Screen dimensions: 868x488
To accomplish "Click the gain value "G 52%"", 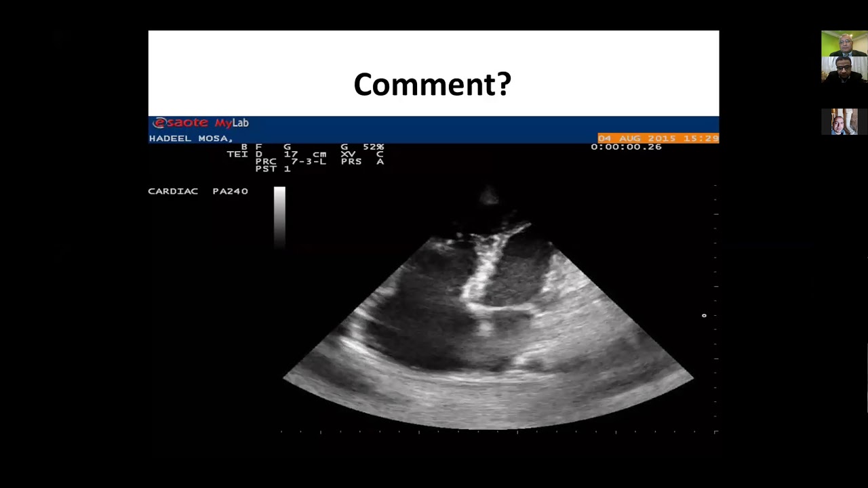I will pos(362,146).
